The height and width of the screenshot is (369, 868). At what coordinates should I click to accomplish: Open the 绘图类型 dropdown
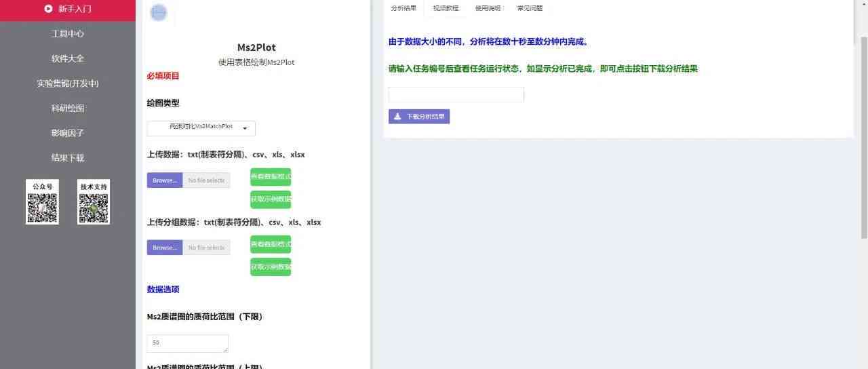click(x=201, y=128)
